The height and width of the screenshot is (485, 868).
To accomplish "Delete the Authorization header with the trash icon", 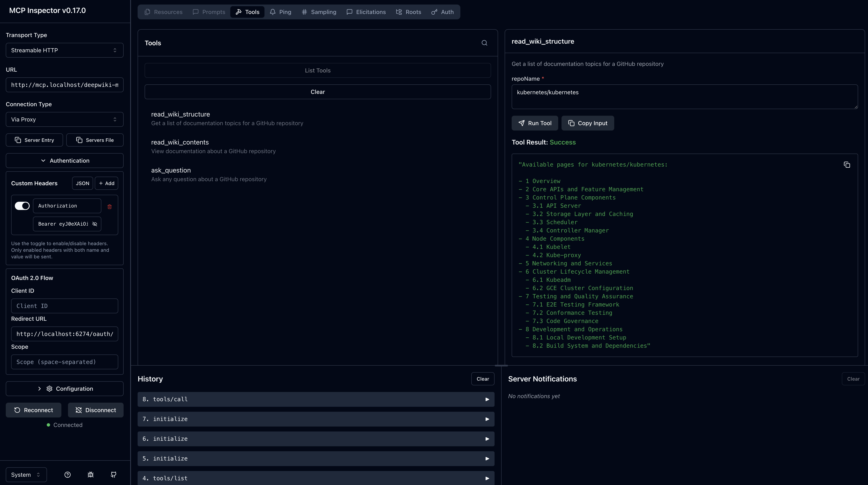I will pyautogui.click(x=110, y=206).
